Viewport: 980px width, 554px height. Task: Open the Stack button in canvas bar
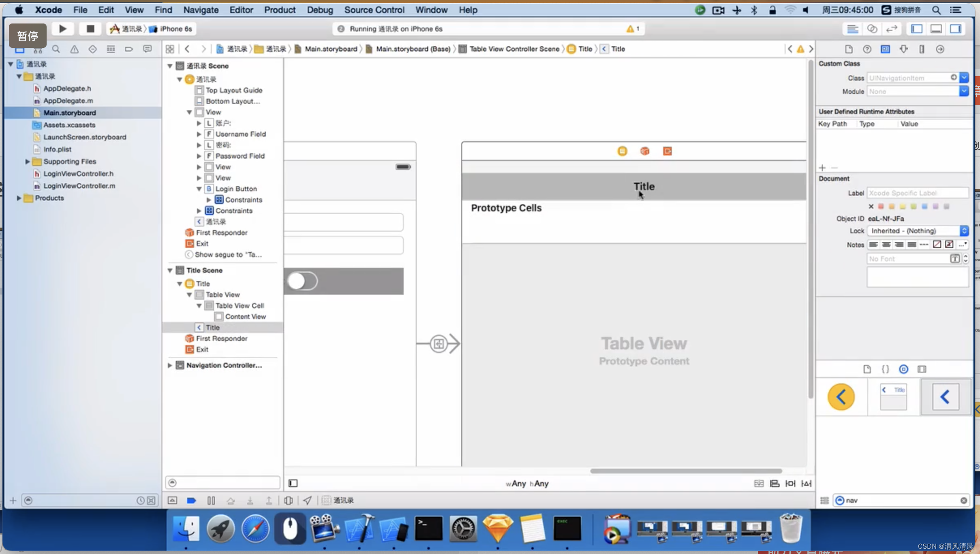759,484
